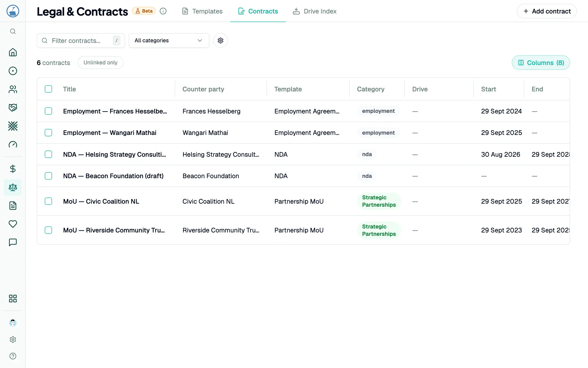Select the Contracts tab
Screen dimensions: 588x368
tap(258, 11)
